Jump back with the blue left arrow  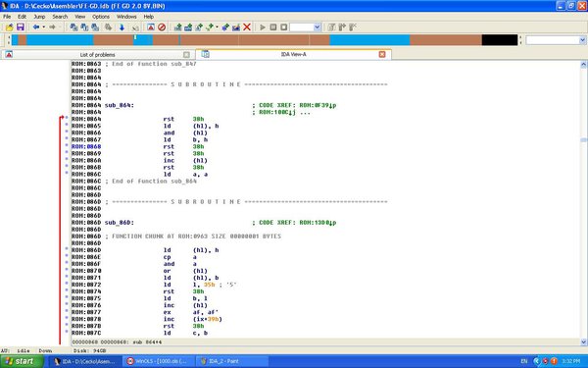tap(36, 27)
